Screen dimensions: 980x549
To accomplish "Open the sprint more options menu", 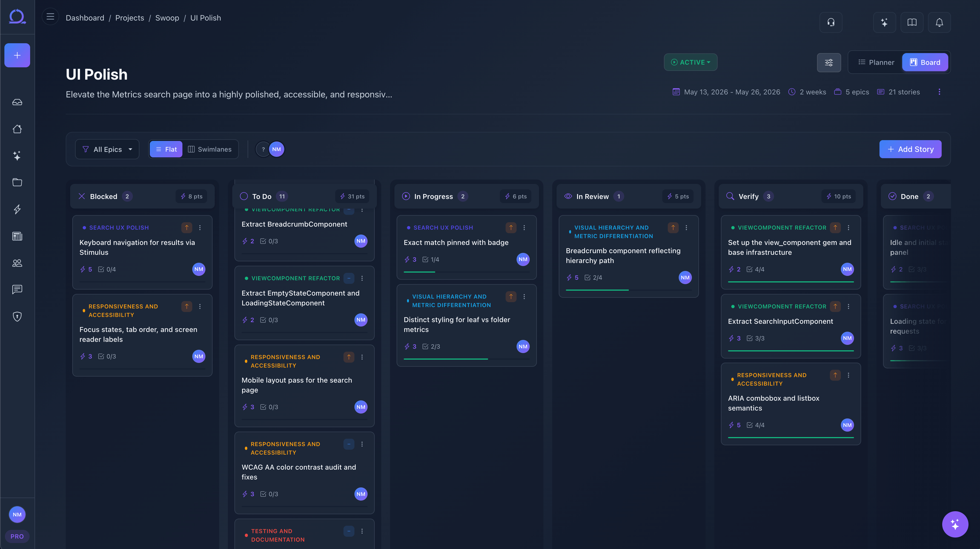I will (939, 92).
